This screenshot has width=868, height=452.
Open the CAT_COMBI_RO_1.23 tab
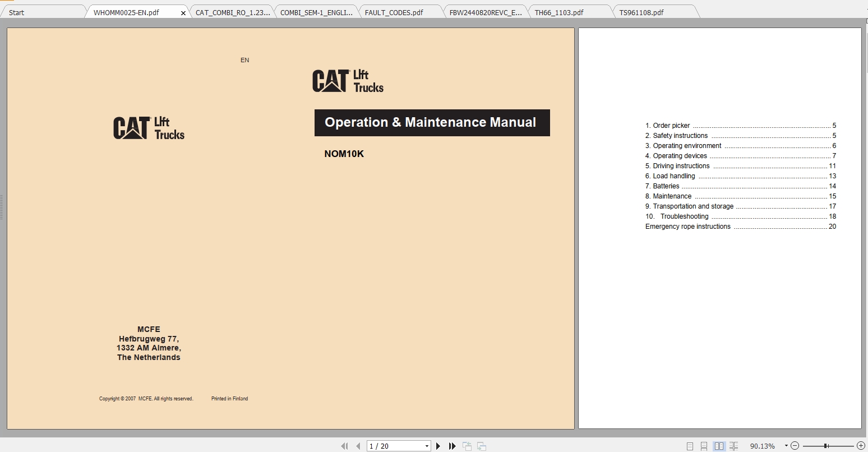(x=233, y=12)
